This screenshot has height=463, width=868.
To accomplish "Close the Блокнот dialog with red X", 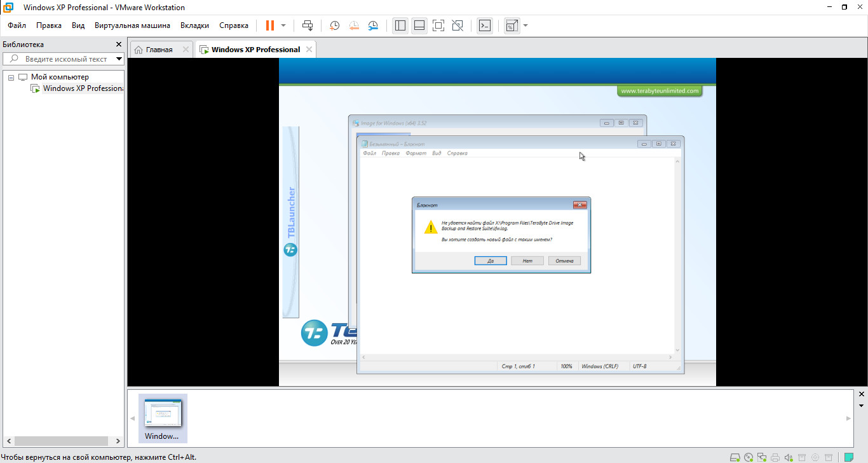I will tap(580, 205).
